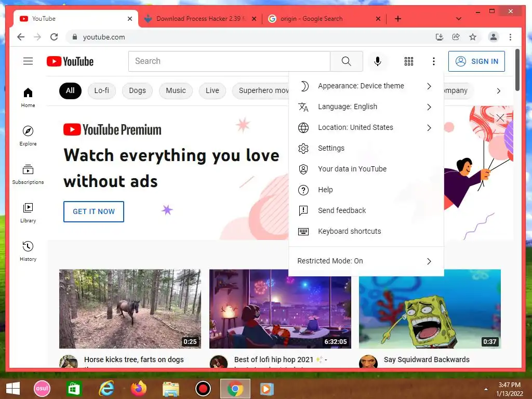The width and height of the screenshot is (532, 399).
Task: Open Library in the sidebar
Action: [x=28, y=212]
